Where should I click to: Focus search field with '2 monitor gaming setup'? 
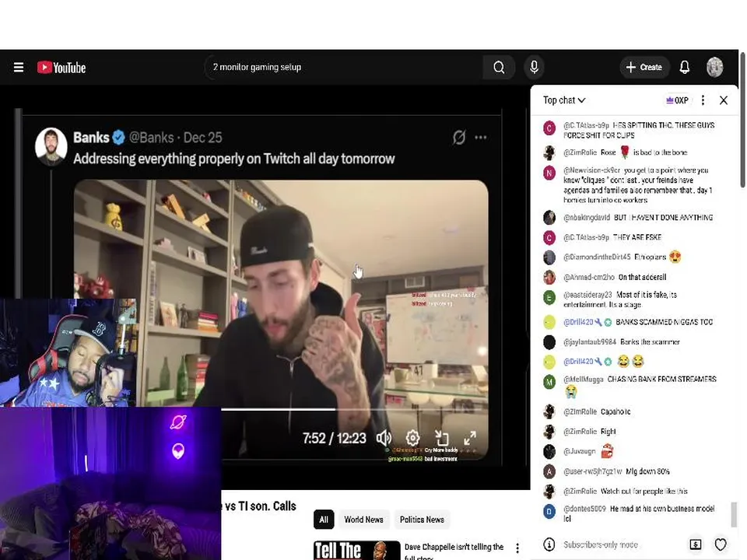(x=344, y=67)
